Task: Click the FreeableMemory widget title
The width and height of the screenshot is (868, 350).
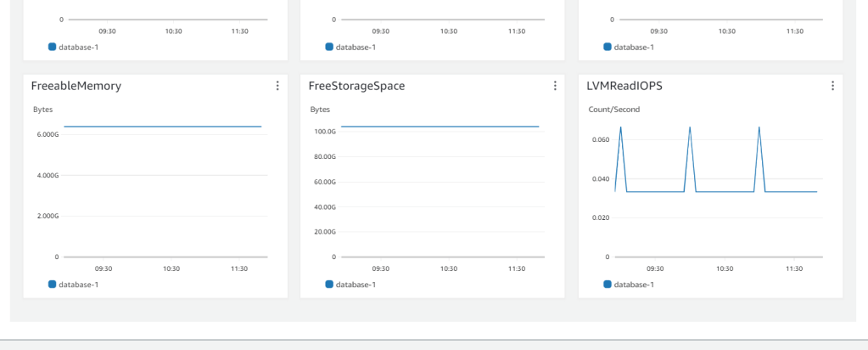Action: (x=76, y=86)
